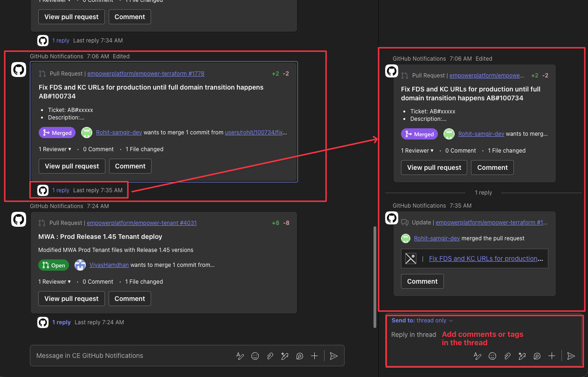Open format options in thread reply box
The height and width of the screenshot is (377, 588).
tap(477, 356)
